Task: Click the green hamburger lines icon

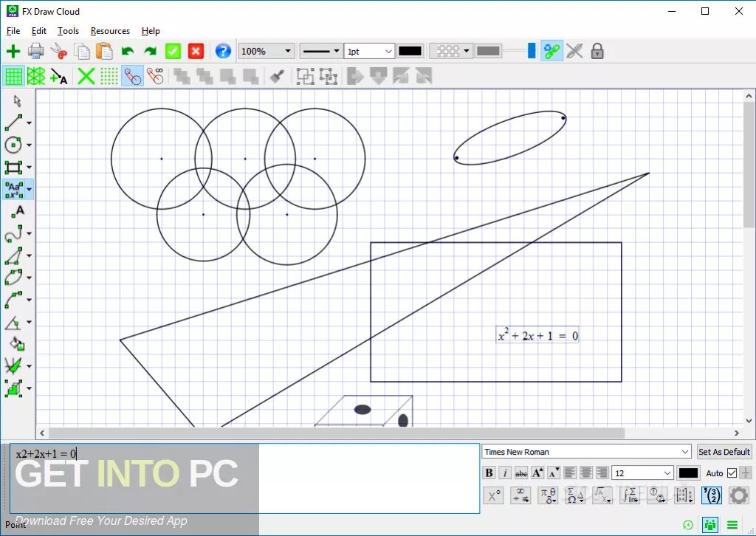Action: coord(732,524)
